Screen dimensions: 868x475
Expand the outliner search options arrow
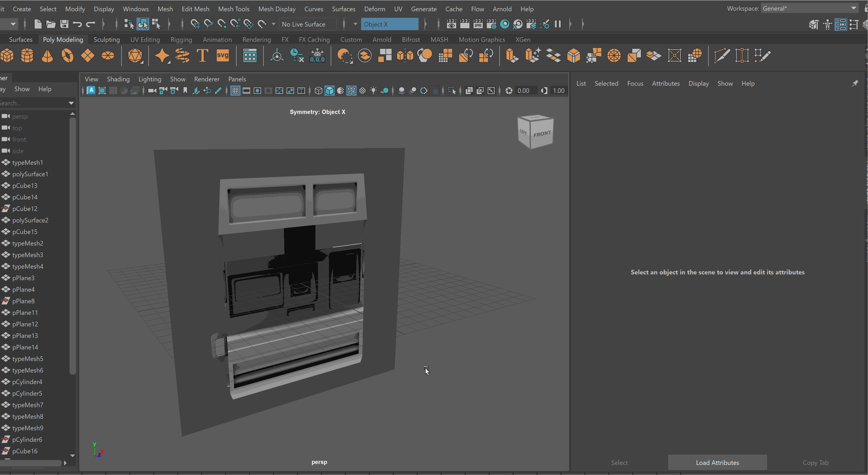71,103
